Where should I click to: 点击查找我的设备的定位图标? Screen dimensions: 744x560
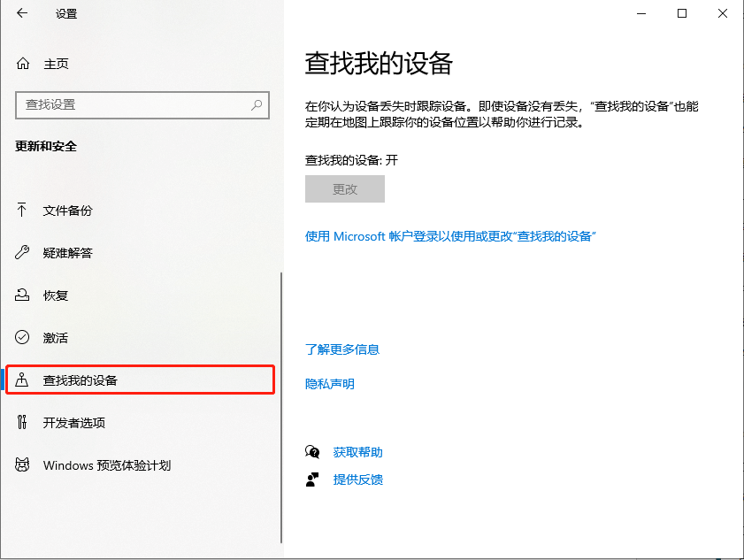pyautogui.click(x=22, y=379)
